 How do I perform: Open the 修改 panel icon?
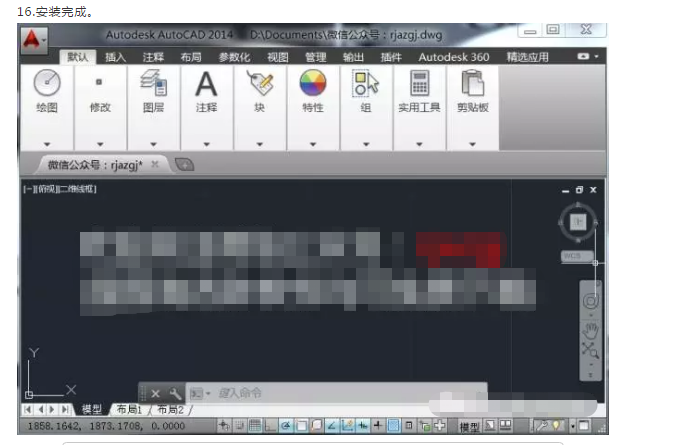99,82
